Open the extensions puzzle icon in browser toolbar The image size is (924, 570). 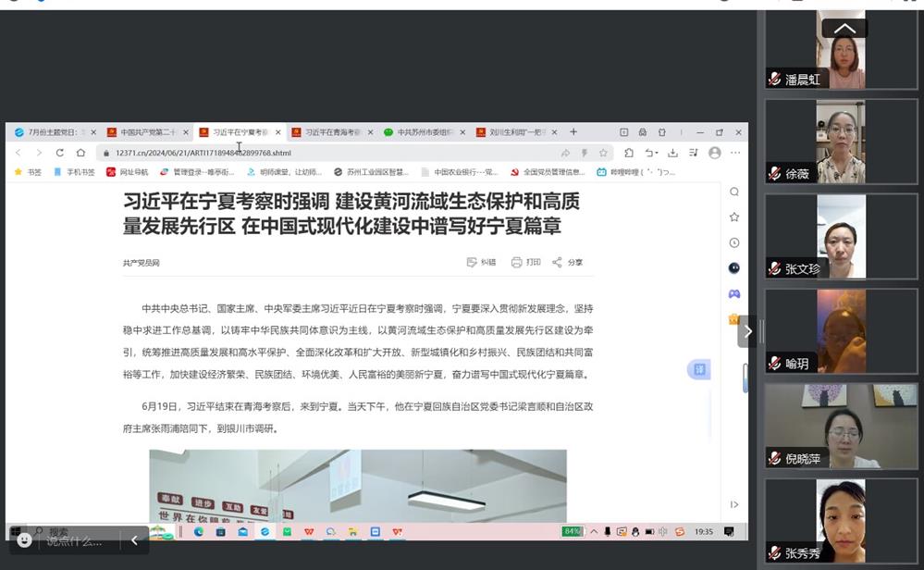point(629,153)
